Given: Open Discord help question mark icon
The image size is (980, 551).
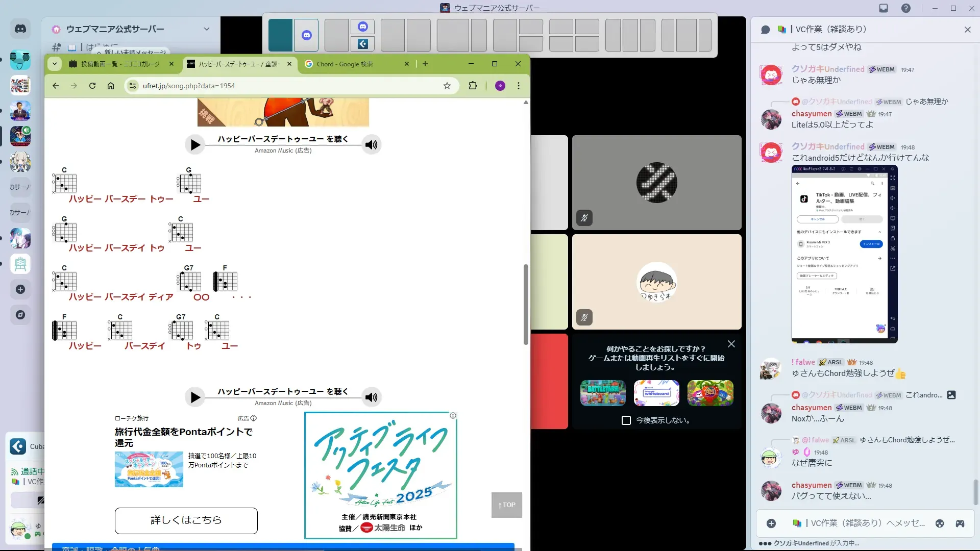Looking at the screenshot, I should (x=906, y=8).
